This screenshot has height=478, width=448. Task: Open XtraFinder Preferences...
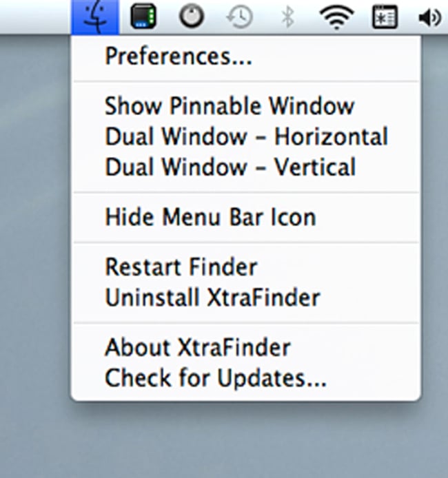click(178, 56)
